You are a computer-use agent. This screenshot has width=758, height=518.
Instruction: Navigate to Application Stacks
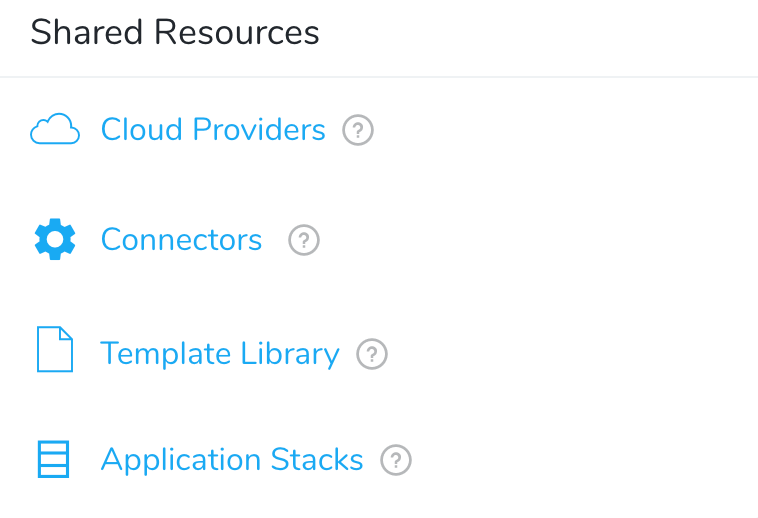click(x=232, y=460)
